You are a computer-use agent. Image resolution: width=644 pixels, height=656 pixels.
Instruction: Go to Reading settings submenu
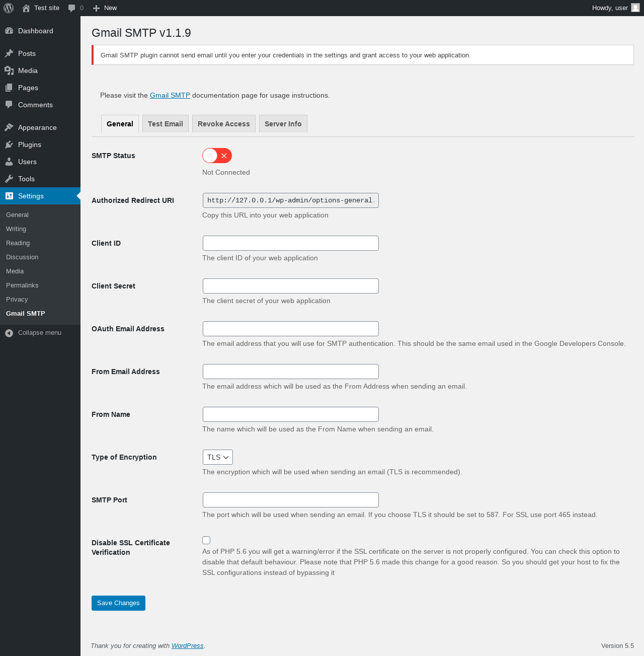[18, 243]
